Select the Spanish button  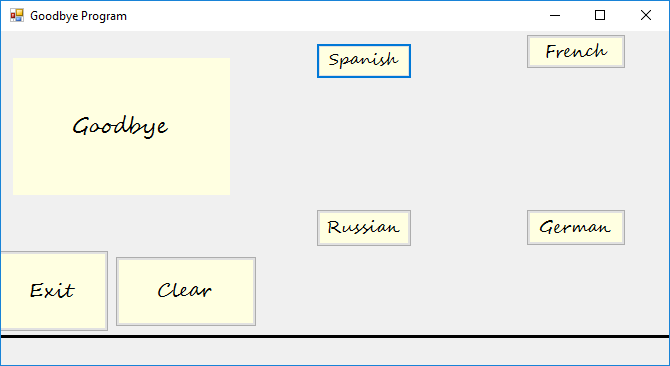click(364, 61)
